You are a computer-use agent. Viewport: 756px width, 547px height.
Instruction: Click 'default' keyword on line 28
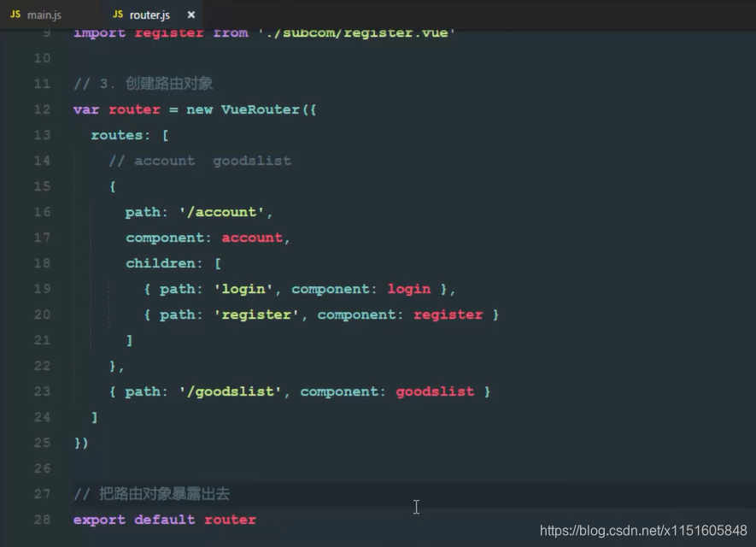[164, 520]
